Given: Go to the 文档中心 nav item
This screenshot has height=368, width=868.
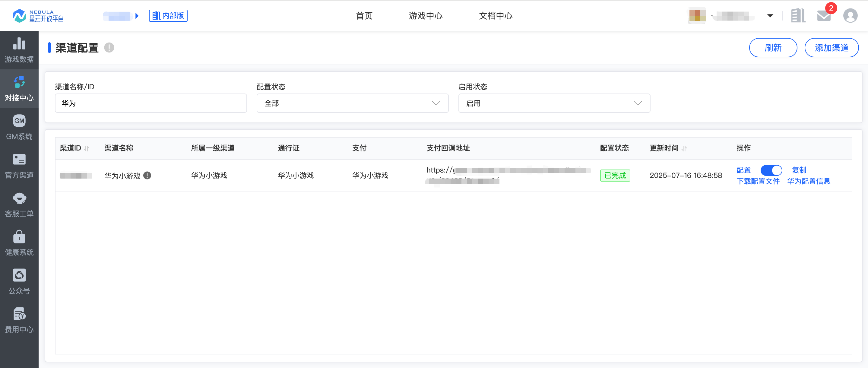Looking at the screenshot, I should pos(496,16).
